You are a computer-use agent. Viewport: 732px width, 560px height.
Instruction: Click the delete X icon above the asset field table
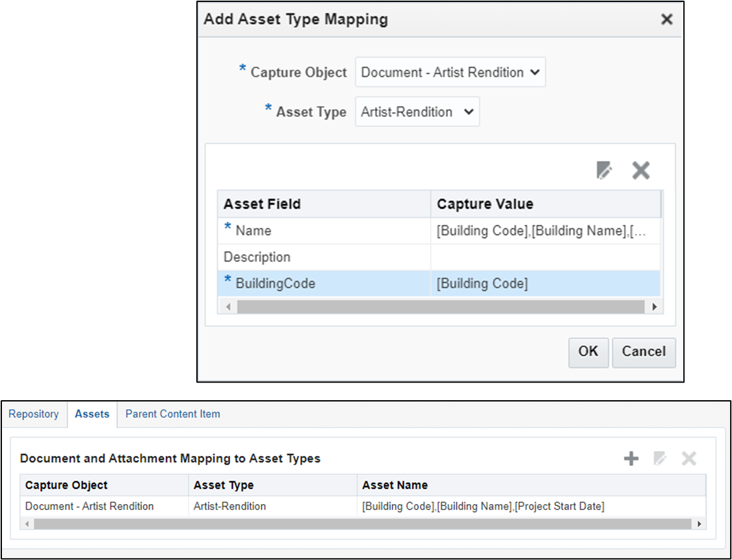(x=640, y=170)
